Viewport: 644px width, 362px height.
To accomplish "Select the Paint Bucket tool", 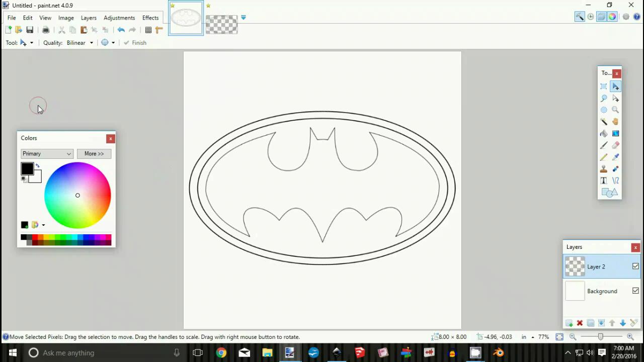I will [604, 134].
